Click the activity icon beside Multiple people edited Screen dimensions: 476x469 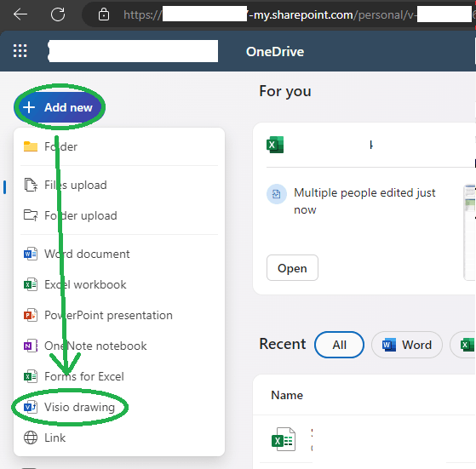[277, 194]
